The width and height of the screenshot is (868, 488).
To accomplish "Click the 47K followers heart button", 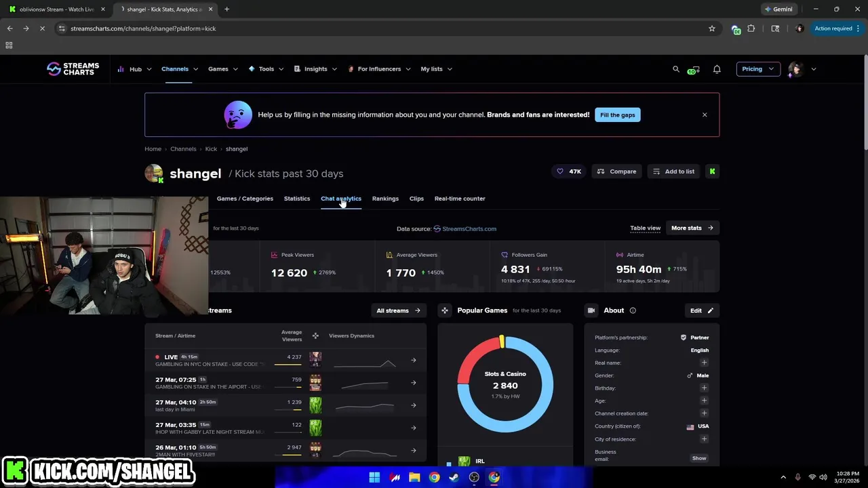I will click(569, 171).
